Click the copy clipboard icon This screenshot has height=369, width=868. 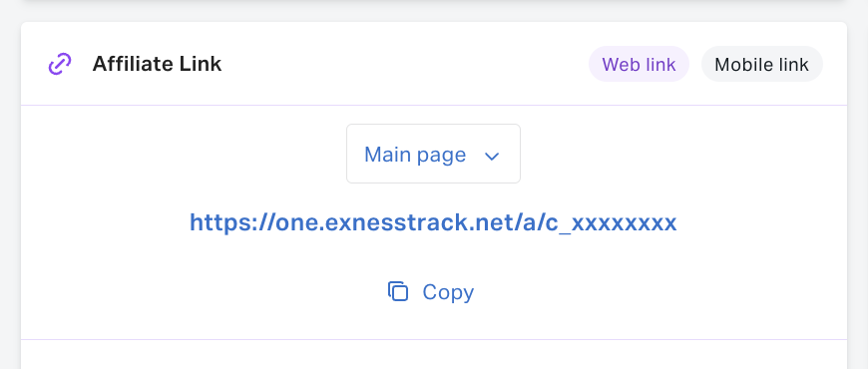coord(398,291)
